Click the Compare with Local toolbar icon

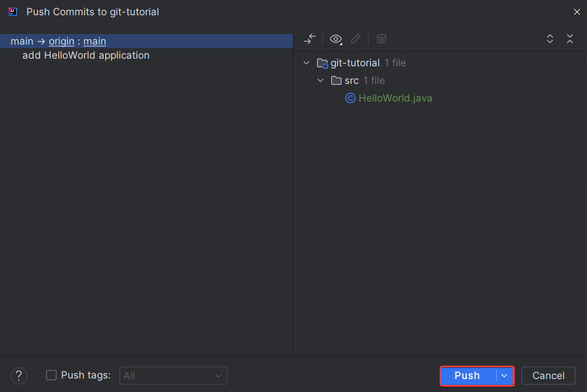click(x=309, y=39)
